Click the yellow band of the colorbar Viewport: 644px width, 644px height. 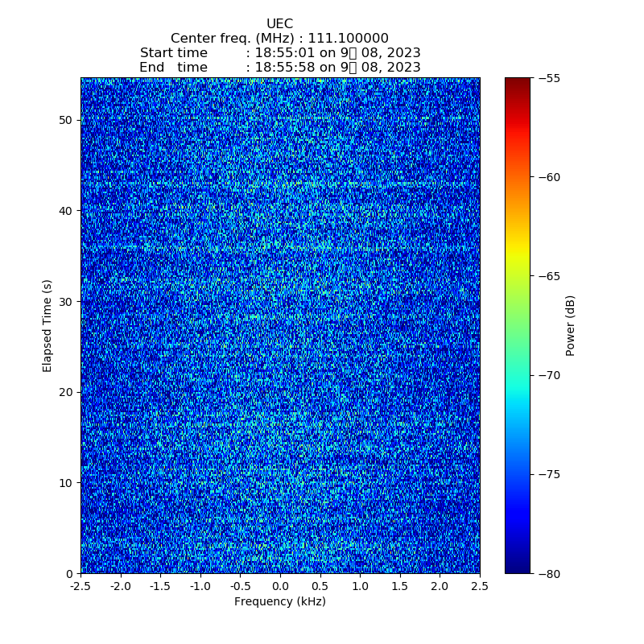pos(518,256)
